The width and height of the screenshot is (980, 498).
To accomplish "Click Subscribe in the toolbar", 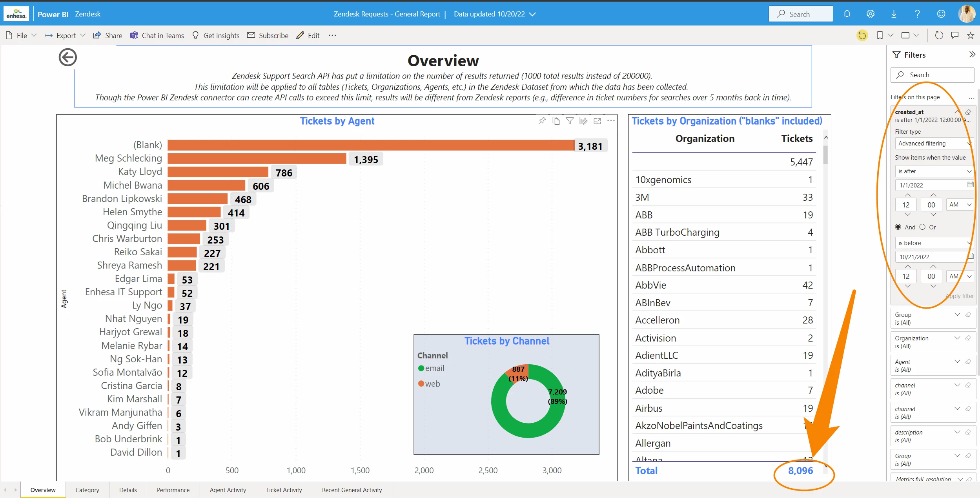I will pyautogui.click(x=268, y=36).
